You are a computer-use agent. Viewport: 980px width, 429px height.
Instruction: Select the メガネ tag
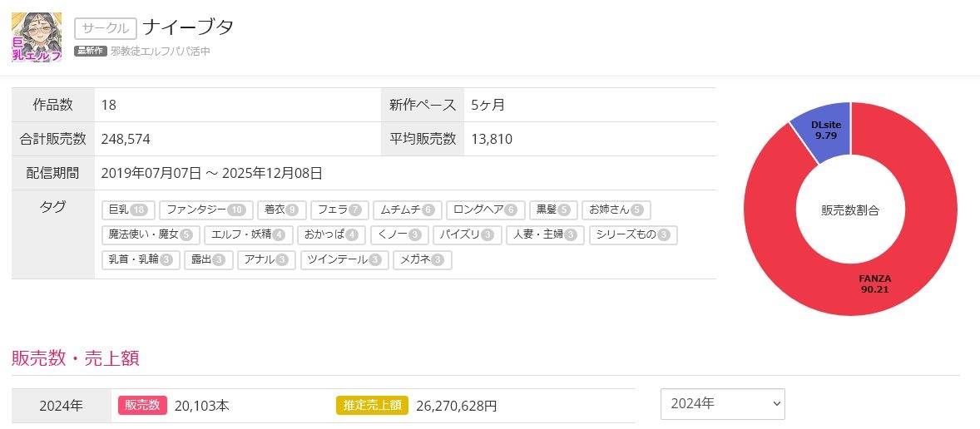click(x=422, y=260)
